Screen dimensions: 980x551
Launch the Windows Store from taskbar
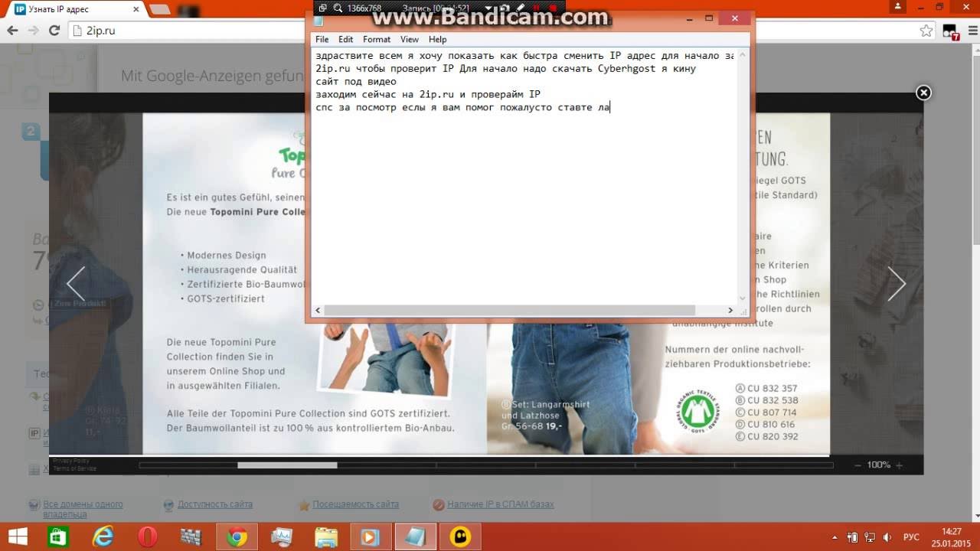tap(57, 536)
